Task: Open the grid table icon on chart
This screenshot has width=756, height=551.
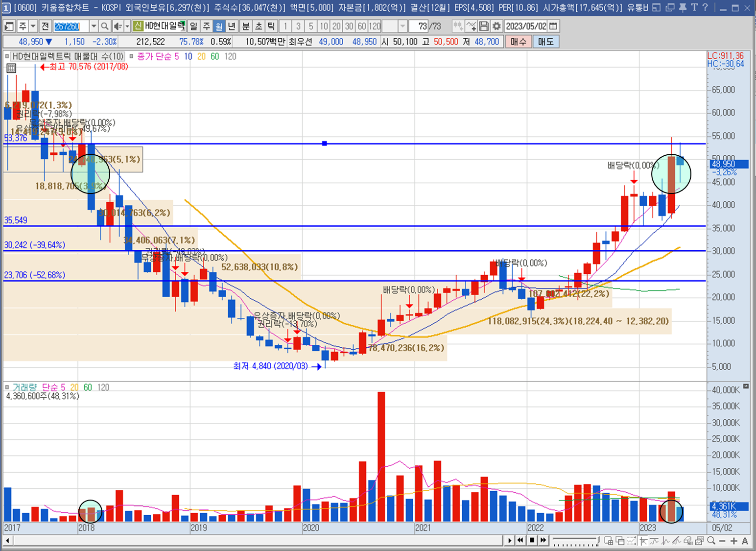Action: pos(11,68)
